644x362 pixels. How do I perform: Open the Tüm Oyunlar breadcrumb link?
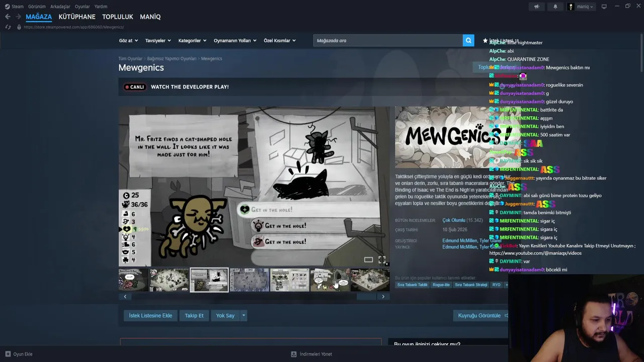point(130,59)
